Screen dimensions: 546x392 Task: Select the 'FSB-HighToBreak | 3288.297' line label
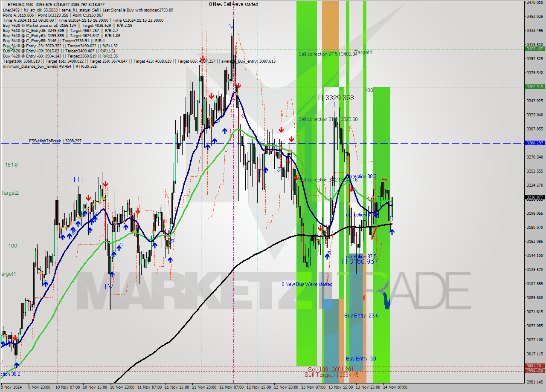coord(55,141)
